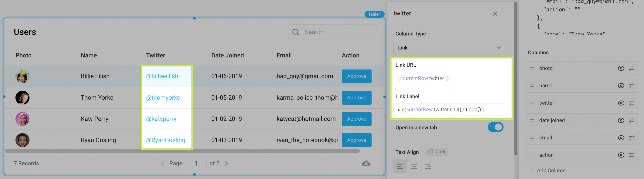
Task: Open settings for the email column
Action: coord(631,138)
